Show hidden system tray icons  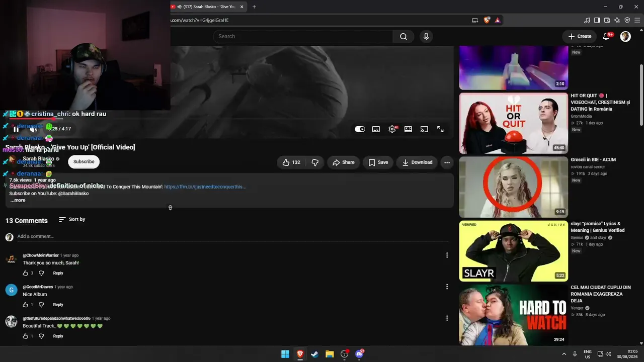[x=563, y=354]
